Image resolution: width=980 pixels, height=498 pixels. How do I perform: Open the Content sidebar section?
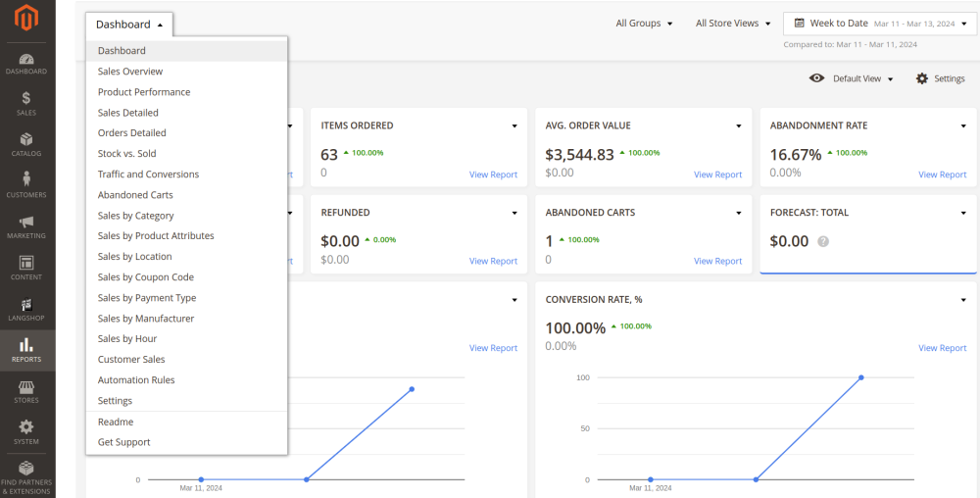coord(26,268)
